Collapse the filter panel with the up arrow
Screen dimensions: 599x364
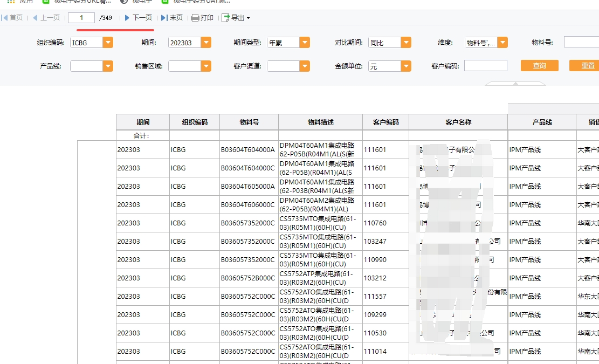point(515,83)
